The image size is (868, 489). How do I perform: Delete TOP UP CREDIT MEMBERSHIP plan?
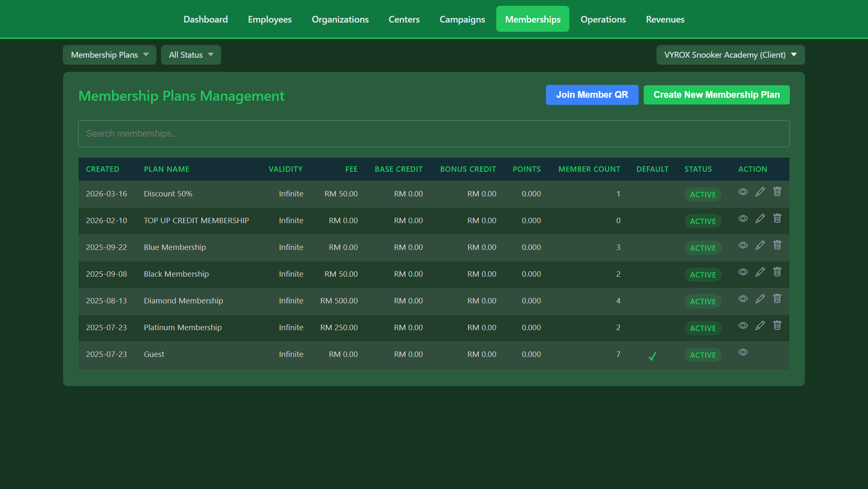point(777,218)
